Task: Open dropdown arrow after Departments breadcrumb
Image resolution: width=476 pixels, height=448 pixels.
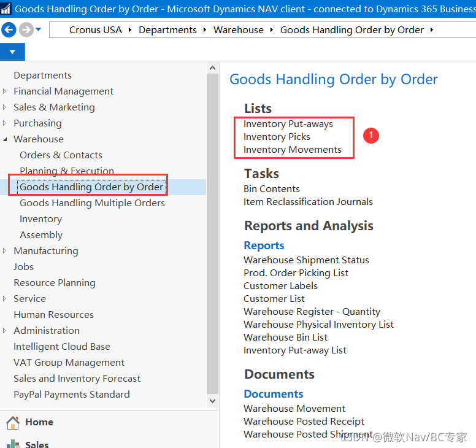Action: pyautogui.click(x=205, y=30)
